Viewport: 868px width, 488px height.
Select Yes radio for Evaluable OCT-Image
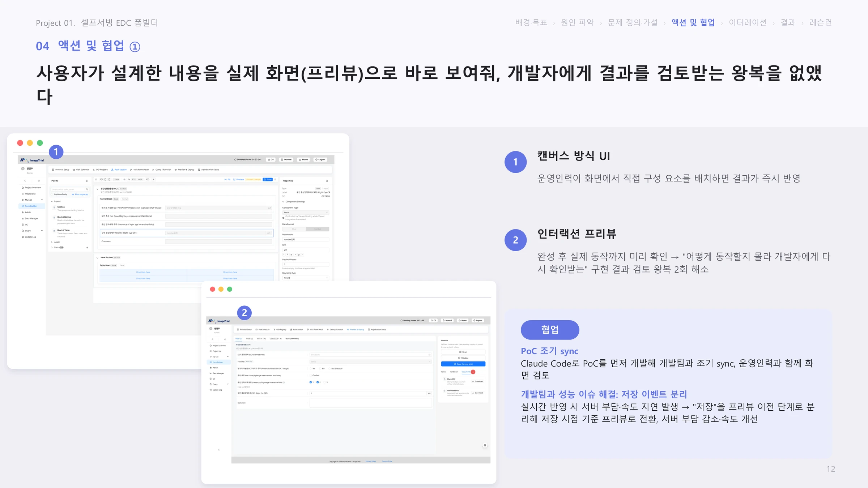click(x=311, y=369)
